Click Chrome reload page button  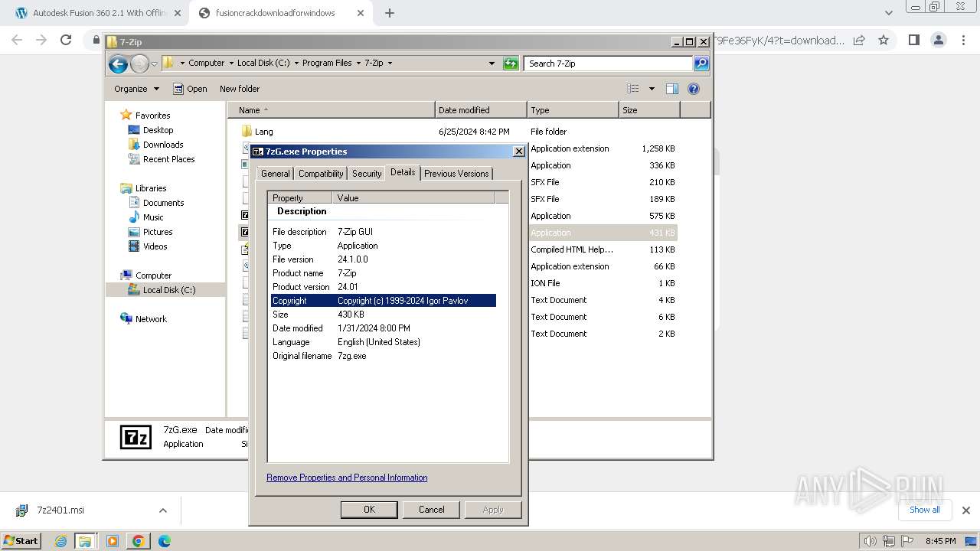[x=66, y=40]
